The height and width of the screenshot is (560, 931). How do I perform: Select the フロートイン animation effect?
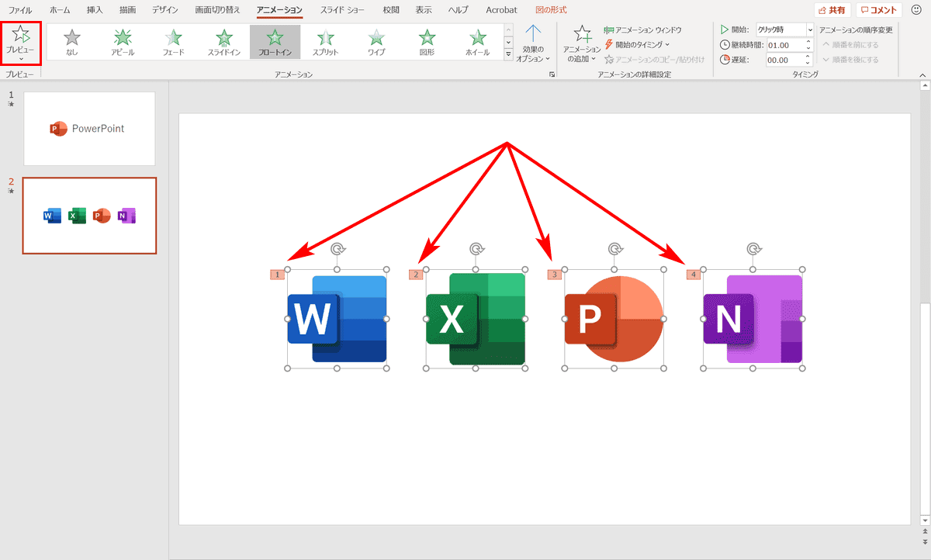point(274,43)
